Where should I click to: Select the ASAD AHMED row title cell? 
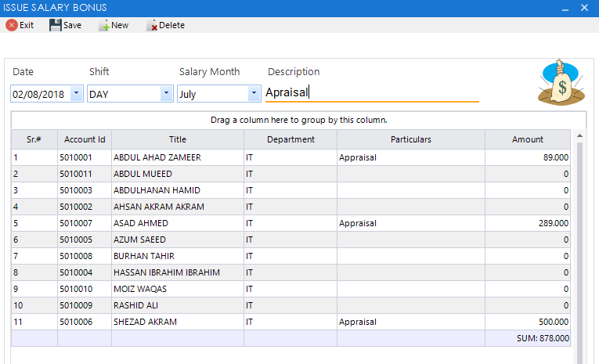coord(178,223)
